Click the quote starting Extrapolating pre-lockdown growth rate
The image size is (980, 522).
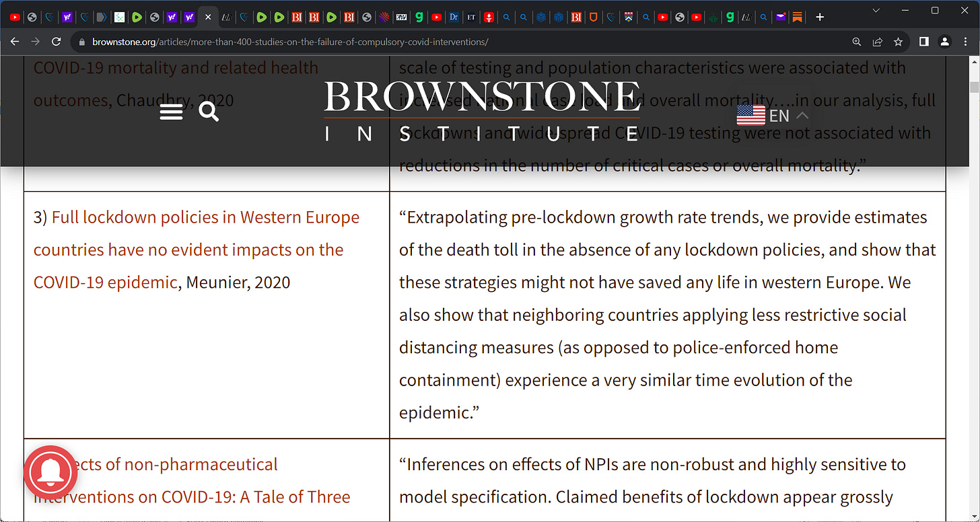click(x=668, y=315)
